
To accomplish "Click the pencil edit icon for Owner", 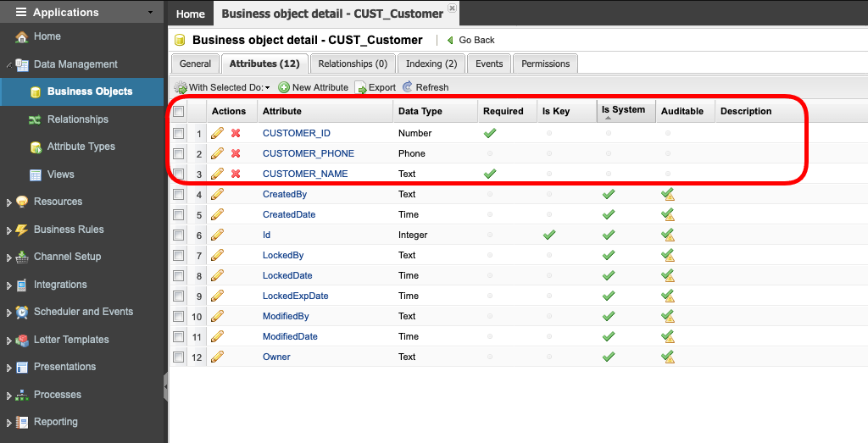I will pos(218,357).
